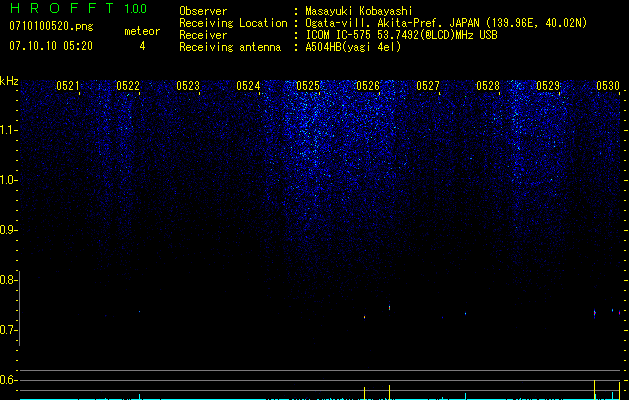629x400 pixels.
Task: Click the 0526 time marker
Action: [x=368, y=86]
